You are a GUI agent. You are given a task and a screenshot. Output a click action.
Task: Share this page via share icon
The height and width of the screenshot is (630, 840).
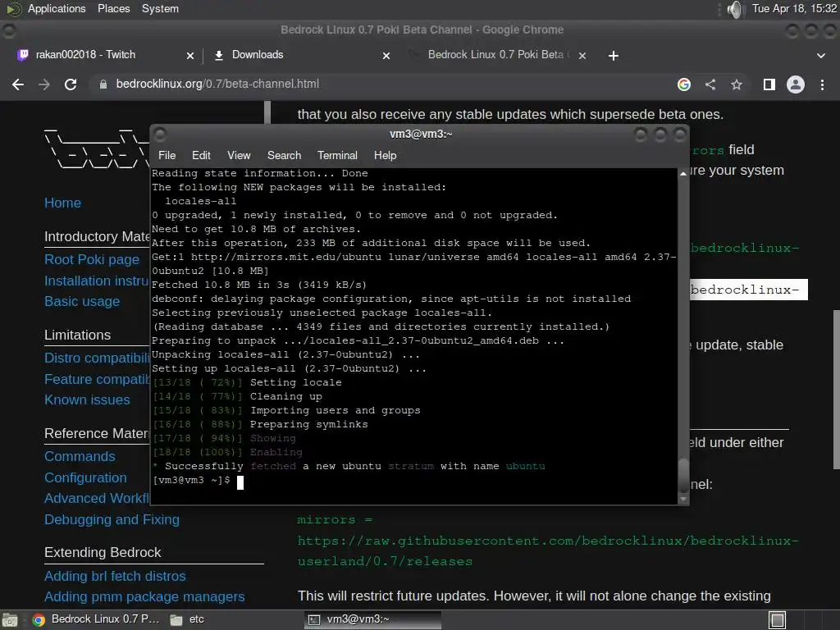pyautogui.click(x=710, y=84)
